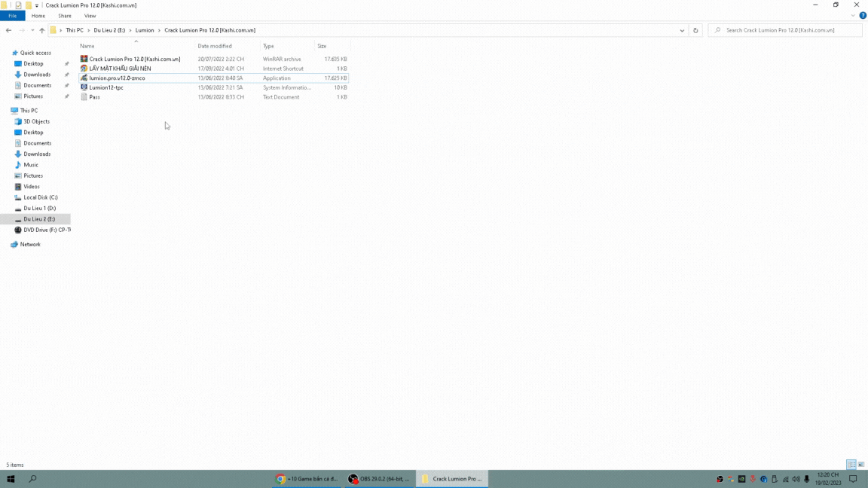Select file name 'Lumion12-tpc'

tap(106, 87)
